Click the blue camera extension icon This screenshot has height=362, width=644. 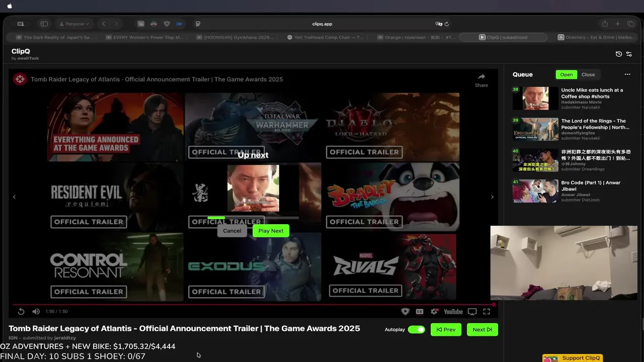[179, 24]
